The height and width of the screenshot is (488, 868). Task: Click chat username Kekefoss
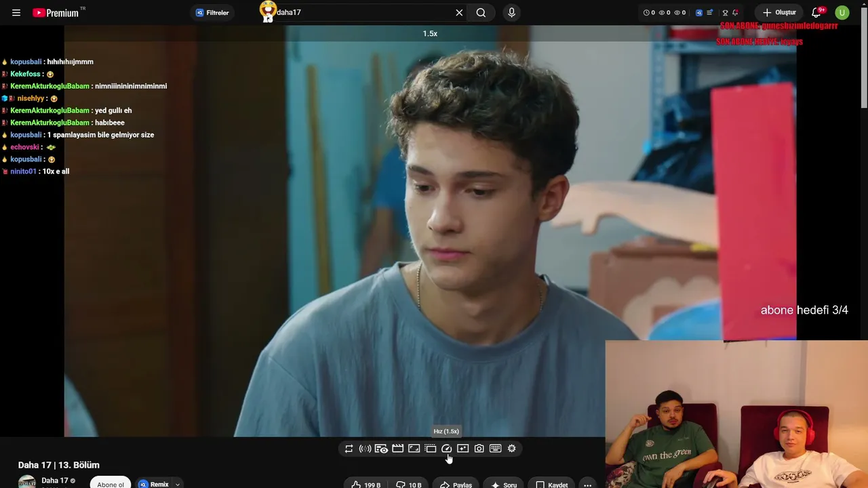coord(26,74)
